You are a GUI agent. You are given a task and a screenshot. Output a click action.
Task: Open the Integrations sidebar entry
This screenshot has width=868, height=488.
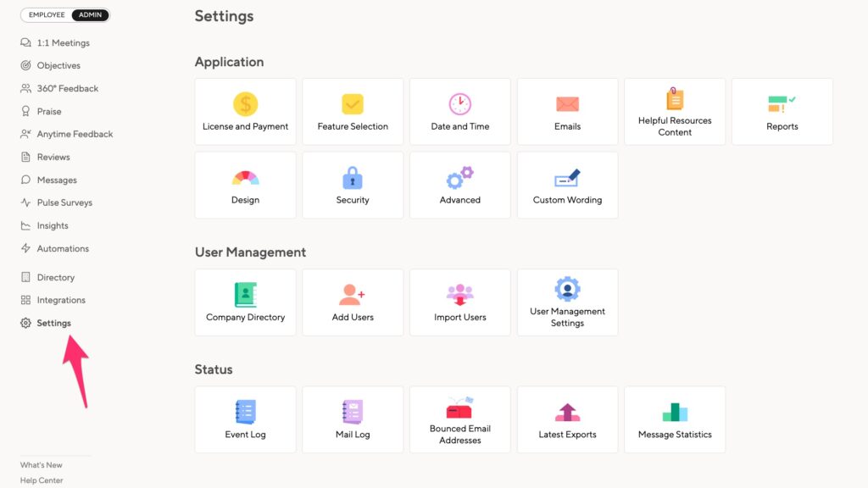coord(61,300)
